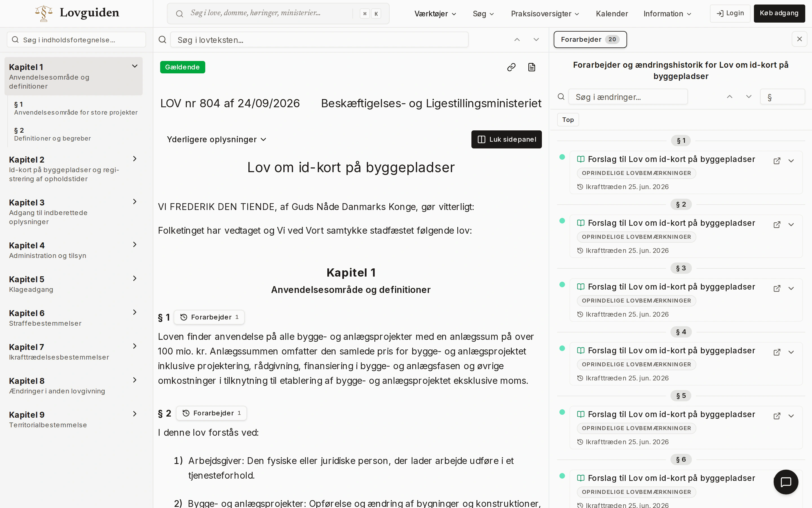The width and height of the screenshot is (812, 508).
Task: Expand § 4 Forslag card chevron
Action: tap(791, 352)
